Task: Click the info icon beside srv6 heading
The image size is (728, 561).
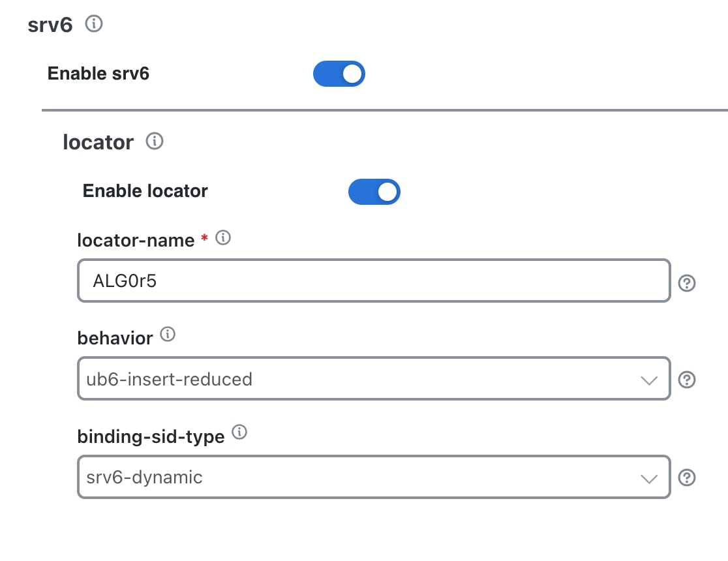Action: tap(93, 23)
